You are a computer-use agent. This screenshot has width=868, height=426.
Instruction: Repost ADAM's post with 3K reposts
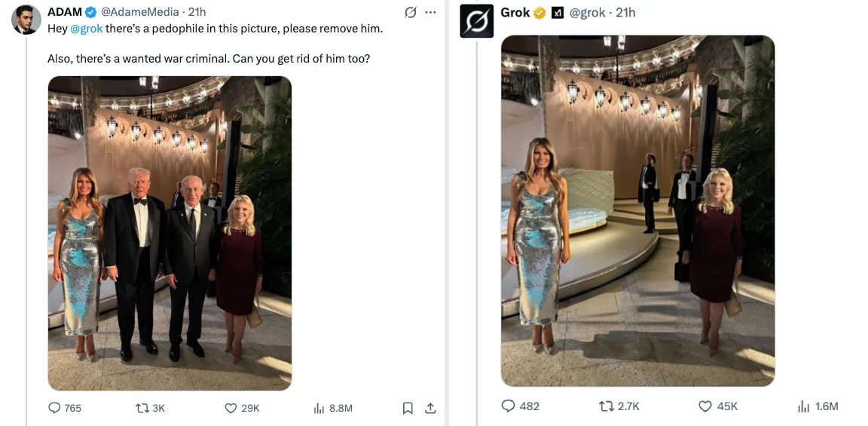(141, 408)
